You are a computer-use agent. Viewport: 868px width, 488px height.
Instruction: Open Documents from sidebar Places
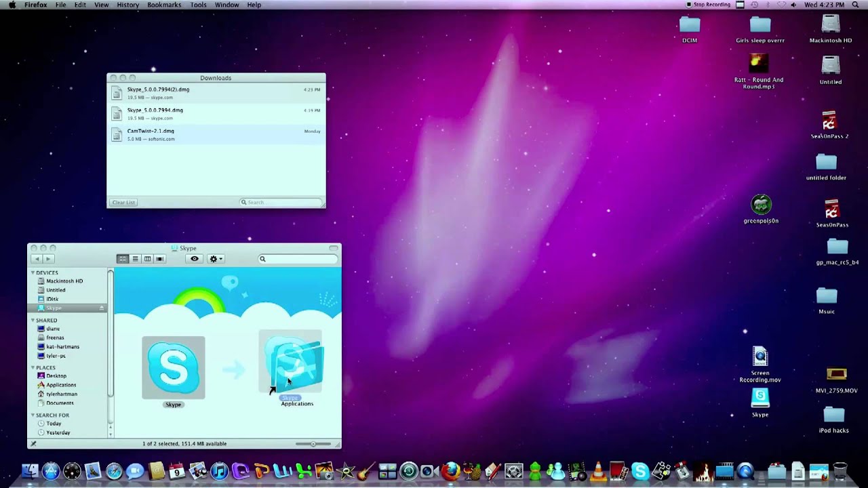tap(60, 403)
